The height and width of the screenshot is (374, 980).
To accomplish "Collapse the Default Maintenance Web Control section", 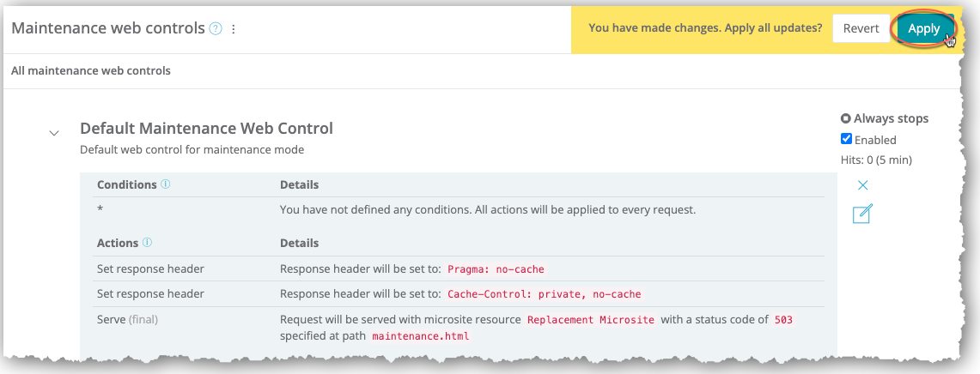I will [54, 134].
